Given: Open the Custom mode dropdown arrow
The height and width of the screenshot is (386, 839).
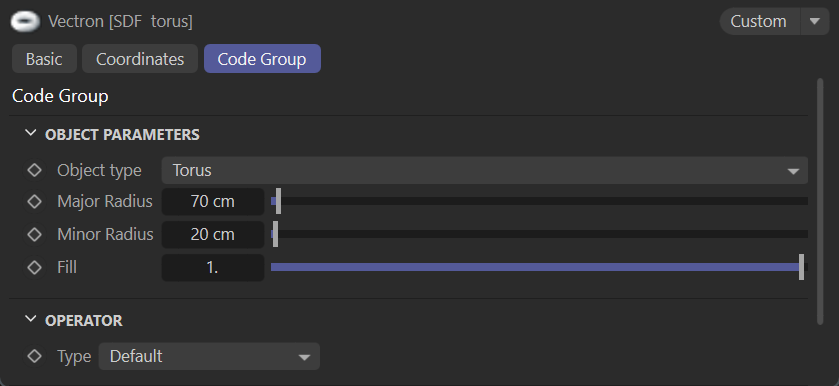Looking at the screenshot, I should (x=815, y=21).
